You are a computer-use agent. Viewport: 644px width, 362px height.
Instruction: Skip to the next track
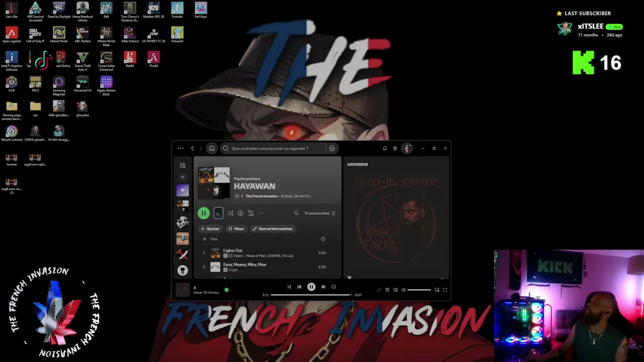pos(324,287)
